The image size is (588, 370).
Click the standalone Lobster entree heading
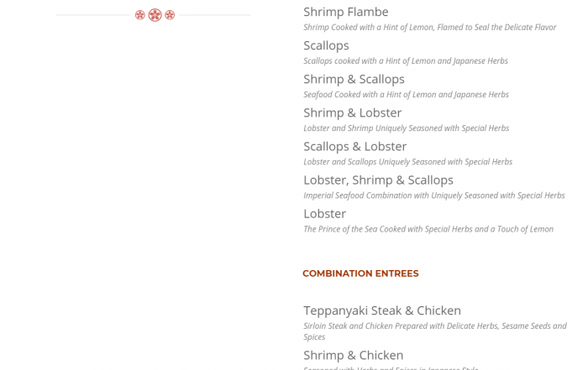pos(324,213)
